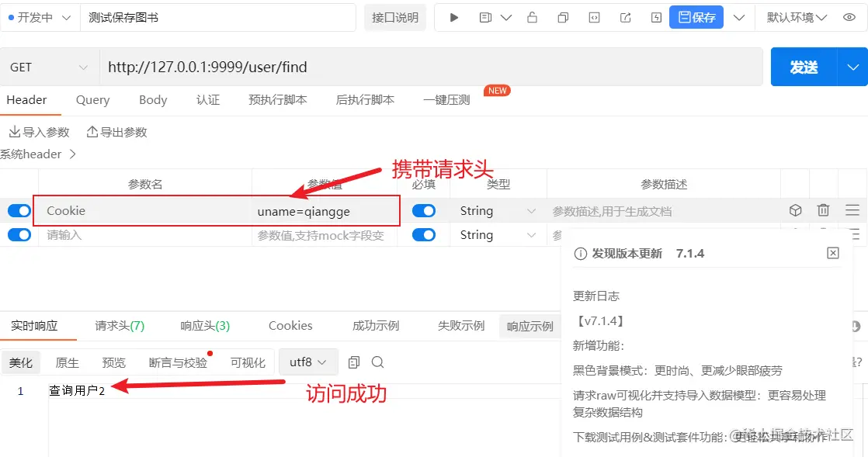Run the request using the play icon
This screenshot has width=868, height=457.
point(453,17)
